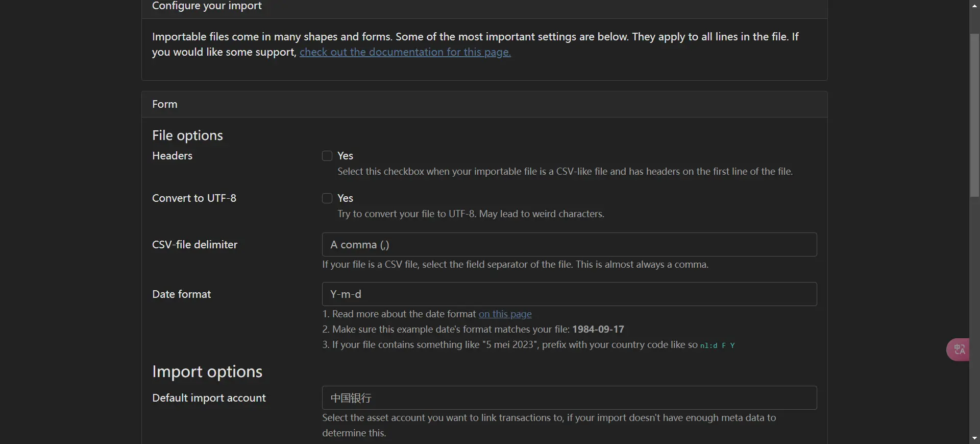
Task: Expand the Default import account dropdown
Action: [569, 398]
